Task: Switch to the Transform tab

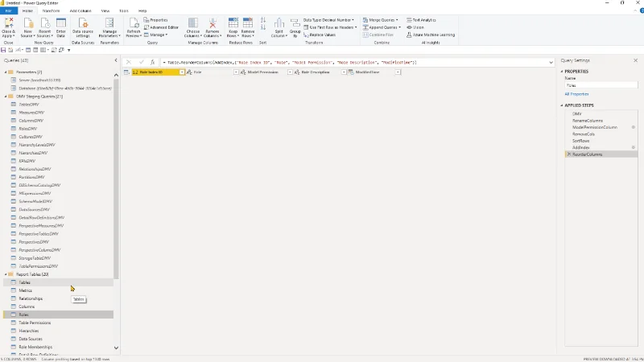Action: click(51, 11)
